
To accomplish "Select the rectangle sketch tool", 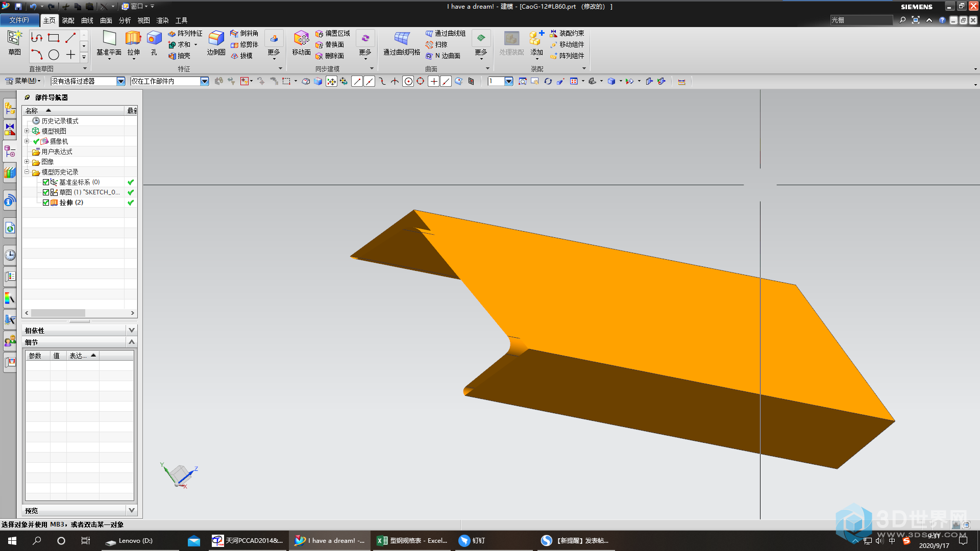I will tap(54, 38).
